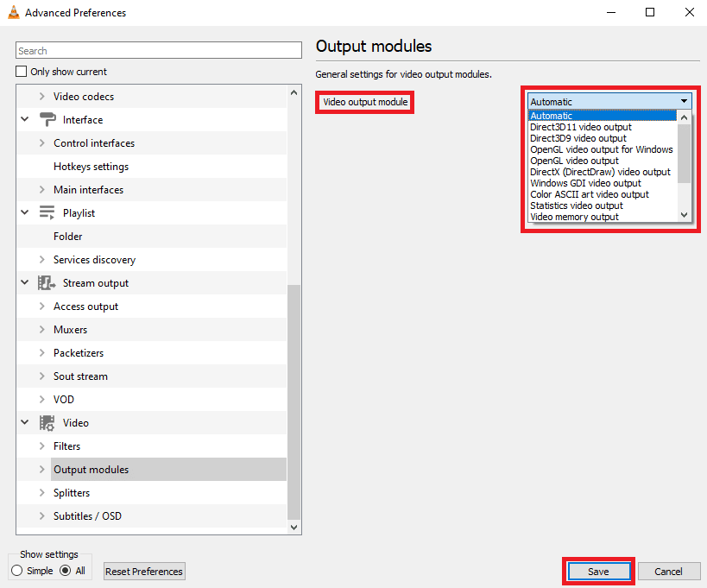Click the Stream output category icon
The image size is (707, 588).
[47, 282]
